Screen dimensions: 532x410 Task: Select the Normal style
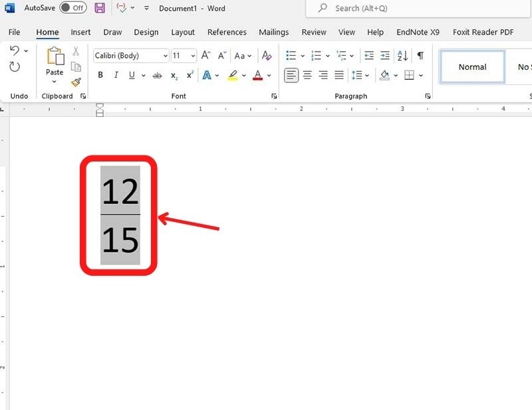(472, 66)
